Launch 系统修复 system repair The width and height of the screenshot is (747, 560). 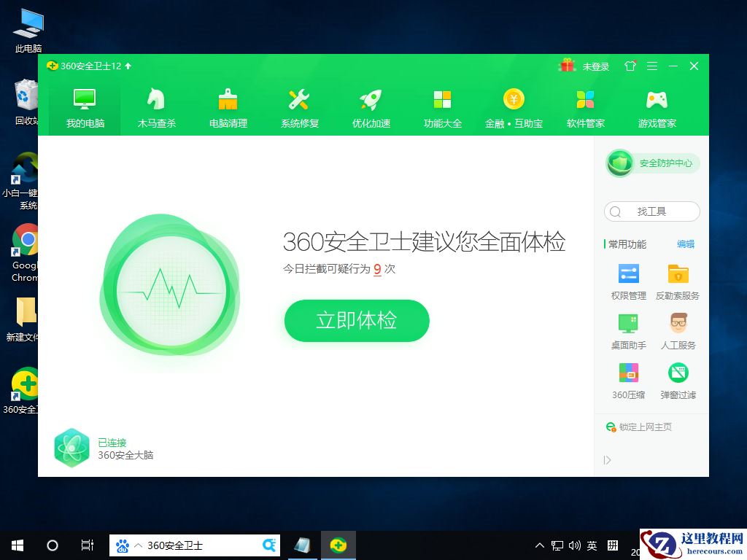point(299,106)
